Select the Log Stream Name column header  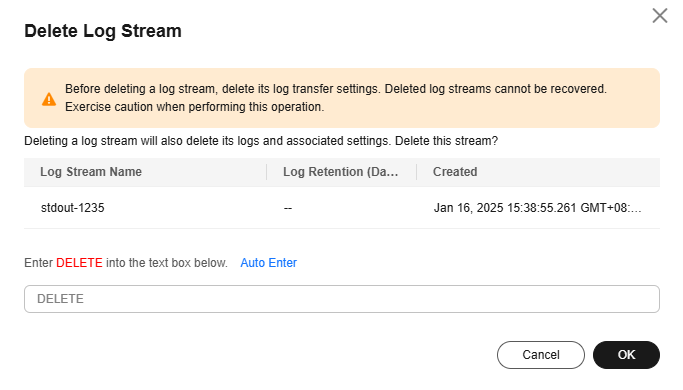[91, 172]
